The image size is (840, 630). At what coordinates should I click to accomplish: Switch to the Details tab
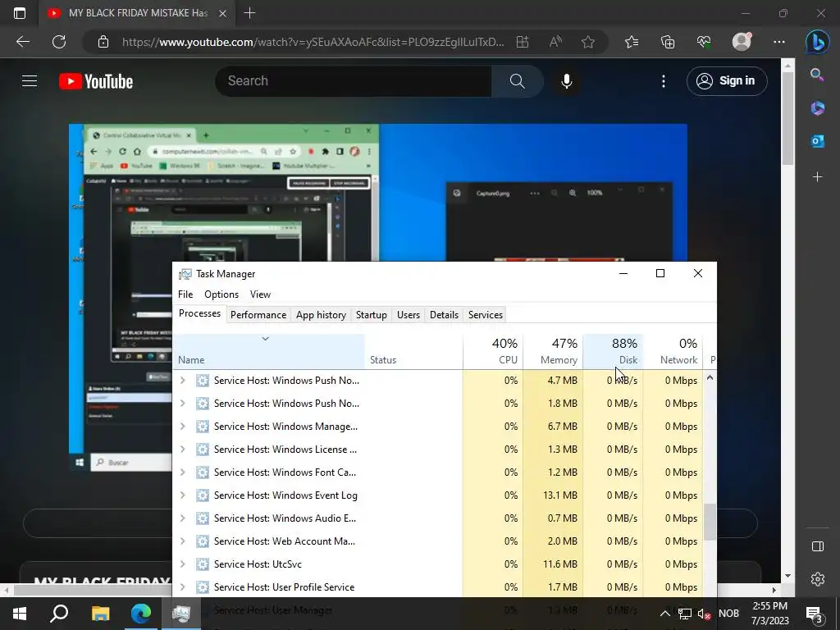pos(444,315)
